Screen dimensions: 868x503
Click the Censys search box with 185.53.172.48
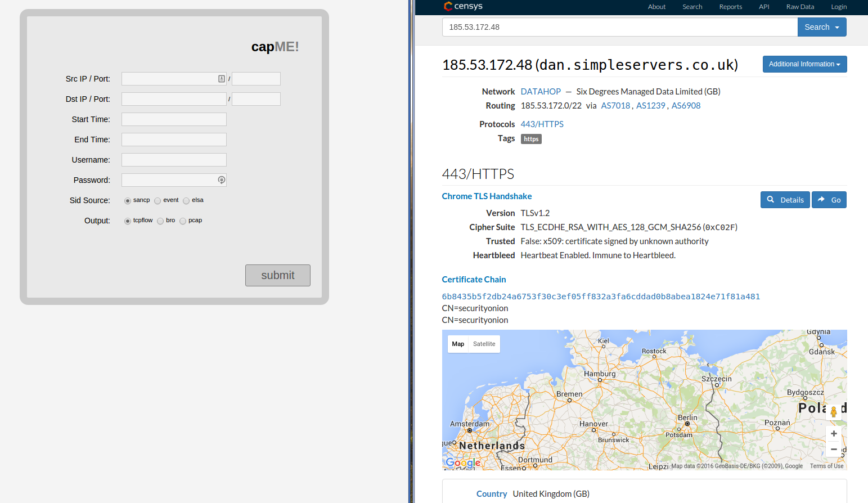point(620,27)
